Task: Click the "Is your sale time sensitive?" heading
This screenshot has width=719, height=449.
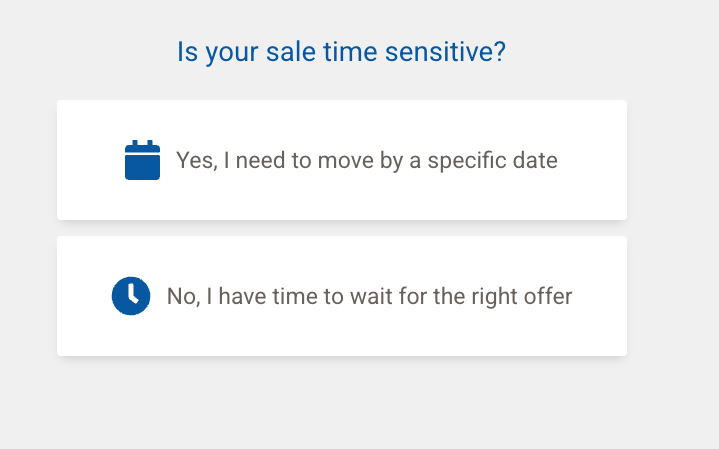Action: tap(341, 52)
